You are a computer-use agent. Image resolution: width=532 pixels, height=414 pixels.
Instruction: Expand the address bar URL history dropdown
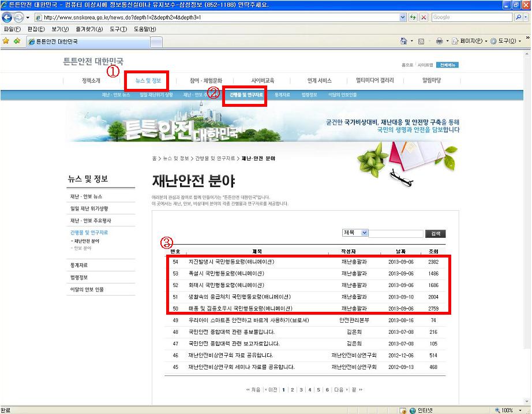[403, 17]
